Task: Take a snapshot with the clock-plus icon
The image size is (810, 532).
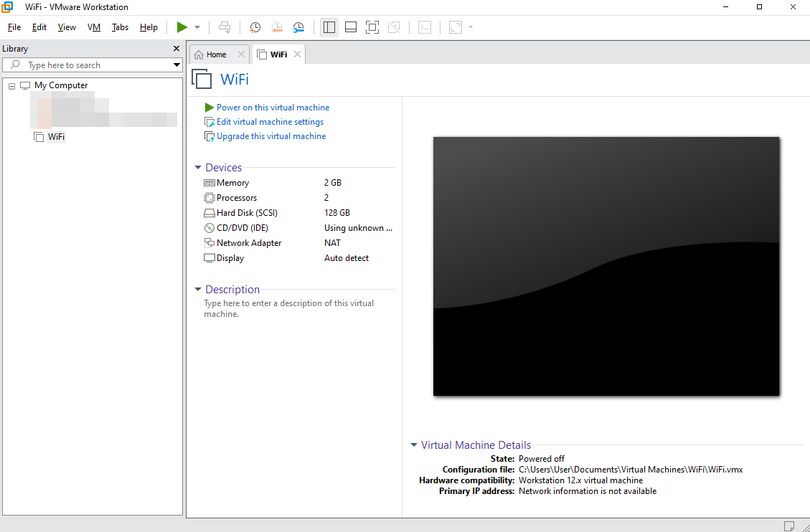Action: click(255, 27)
